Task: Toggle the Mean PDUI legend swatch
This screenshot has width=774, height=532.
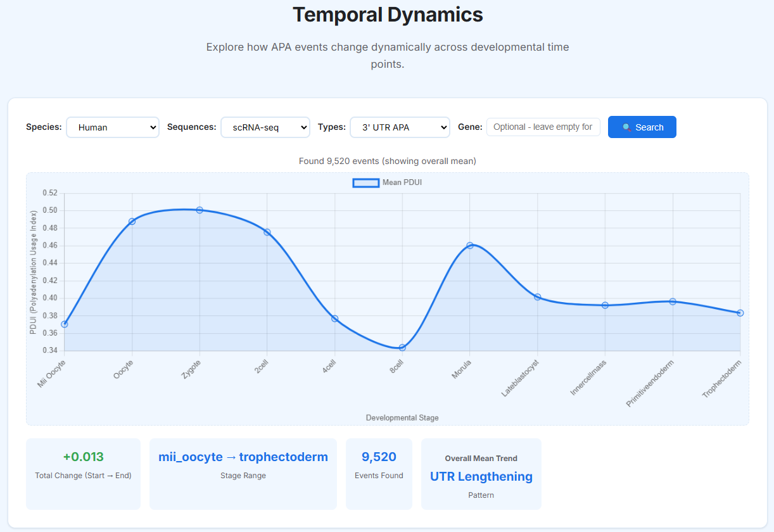Action: click(366, 182)
